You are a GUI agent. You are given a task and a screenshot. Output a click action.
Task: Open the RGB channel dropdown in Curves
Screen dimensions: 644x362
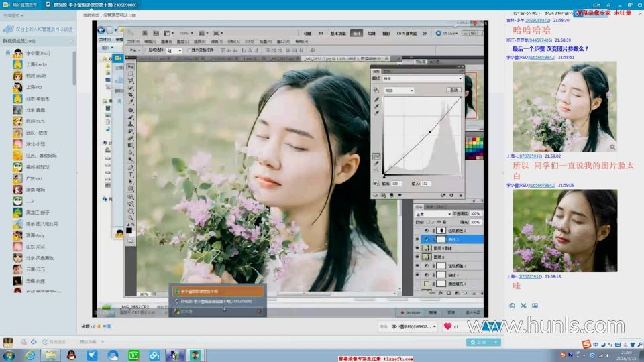(398, 90)
